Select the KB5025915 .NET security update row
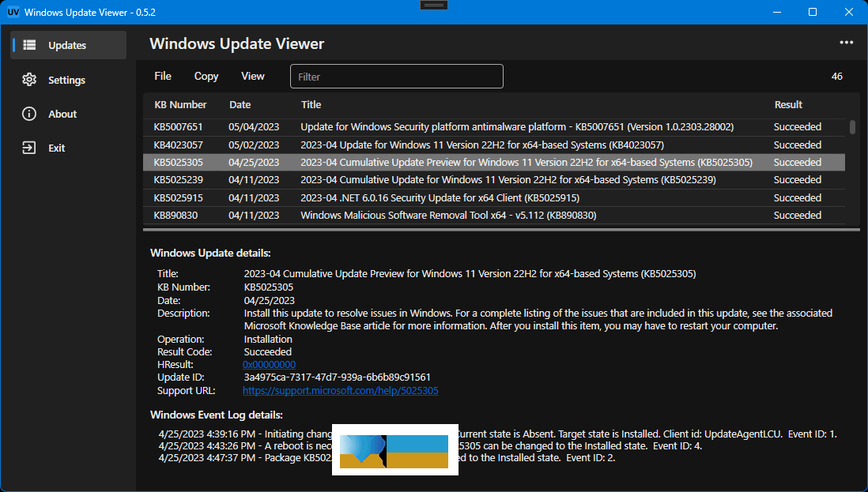The width and height of the screenshot is (868, 492). coord(494,198)
